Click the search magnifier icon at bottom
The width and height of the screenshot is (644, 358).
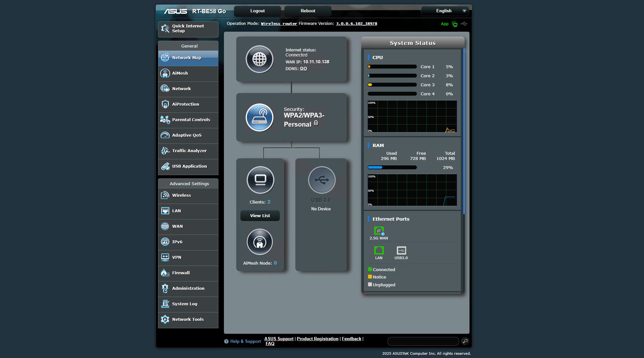[465, 341]
